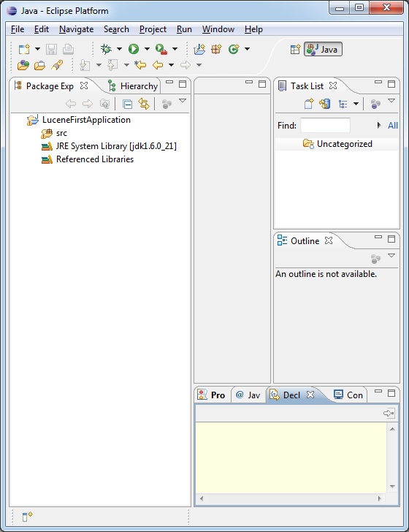Click the New Java Project icon
Viewport: 409px width, 532px height.
coord(199,49)
